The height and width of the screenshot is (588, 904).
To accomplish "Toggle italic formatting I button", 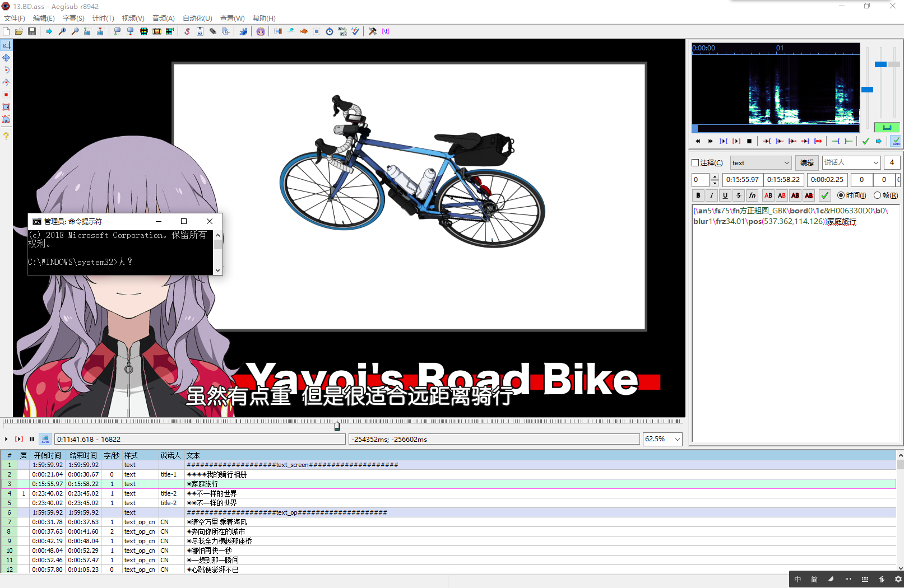I will click(712, 195).
